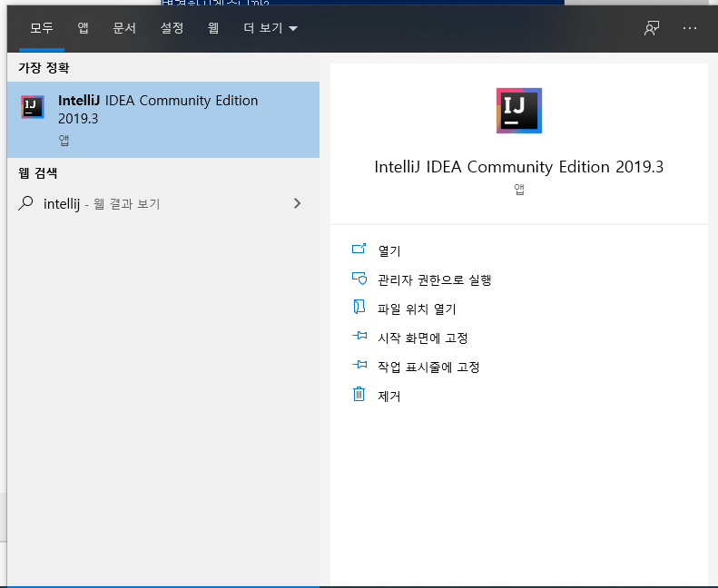Click the trash can icon beside 제거
718x588 pixels.
[359, 394]
